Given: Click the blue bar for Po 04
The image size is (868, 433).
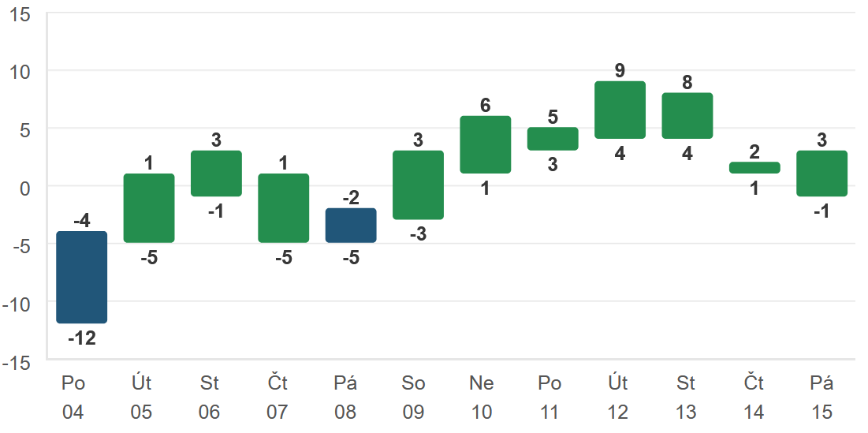Looking at the screenshot, I should (x=82, y=277).
